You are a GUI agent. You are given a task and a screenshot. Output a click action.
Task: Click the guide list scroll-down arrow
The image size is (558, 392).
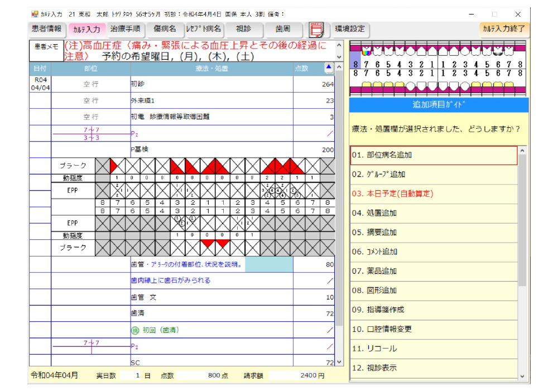(522, 376)
